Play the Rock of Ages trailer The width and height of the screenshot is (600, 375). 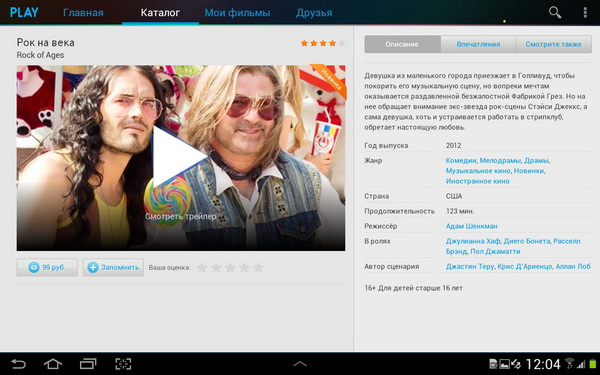pyautogui.click(x=180, y=156)
